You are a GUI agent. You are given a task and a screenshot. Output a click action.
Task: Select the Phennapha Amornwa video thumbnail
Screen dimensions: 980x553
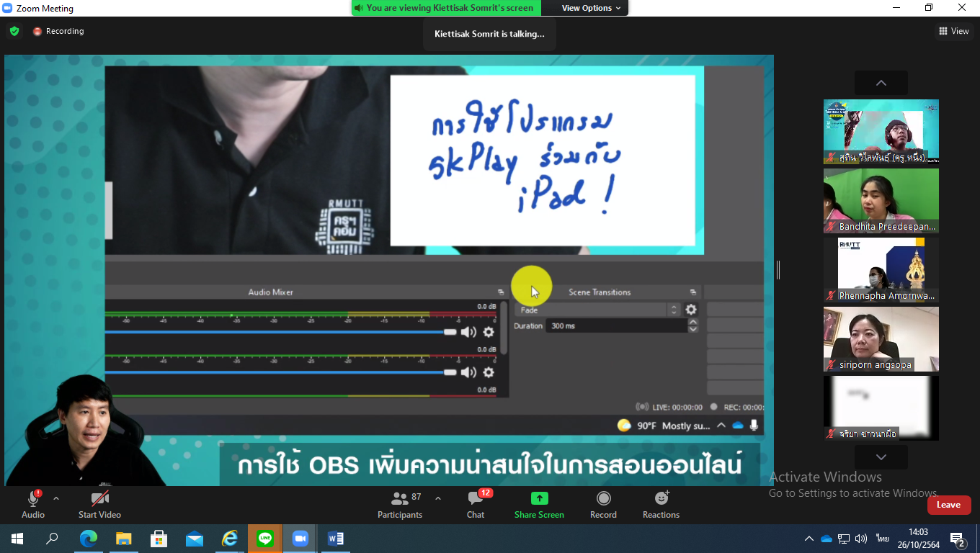click(x=881, y=270)
